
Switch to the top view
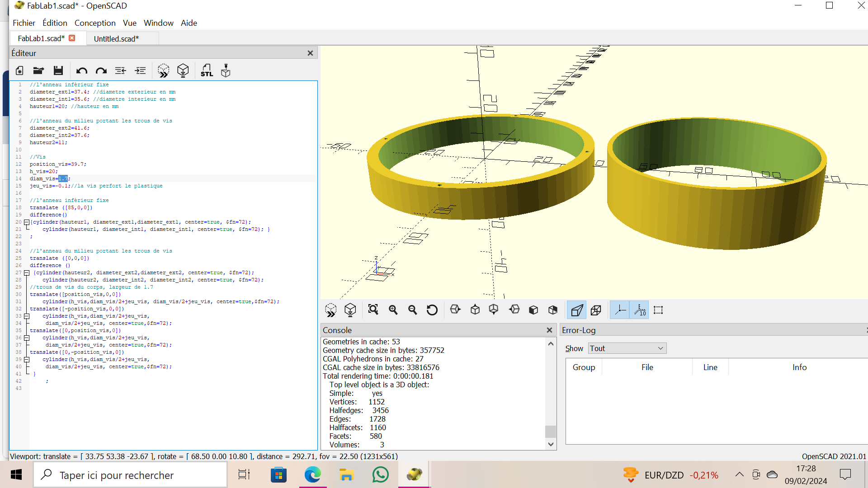[x=475, y=310]
